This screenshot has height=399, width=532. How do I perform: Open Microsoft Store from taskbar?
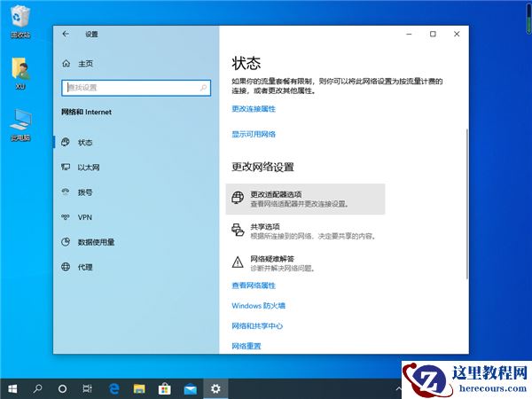tap(164, 389)
